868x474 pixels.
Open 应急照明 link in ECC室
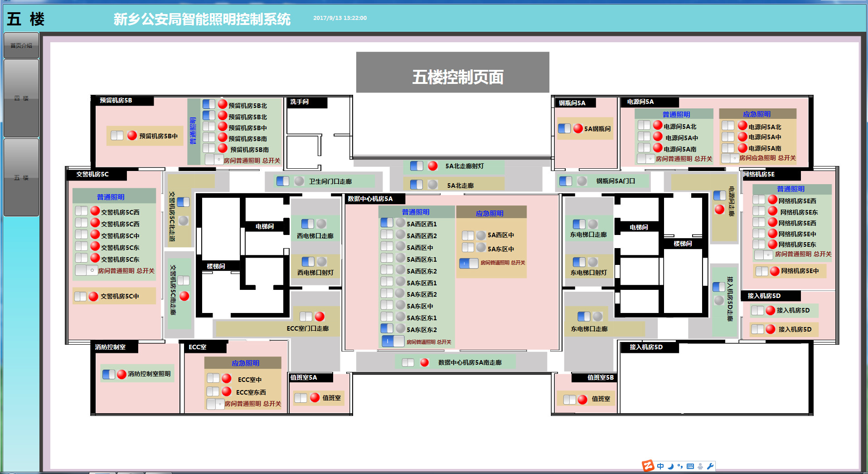246,363
